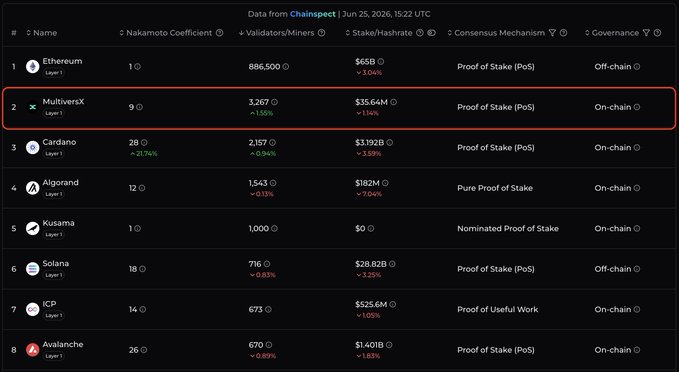Click info icon beside Solana $28.82B

coord(392,264)
